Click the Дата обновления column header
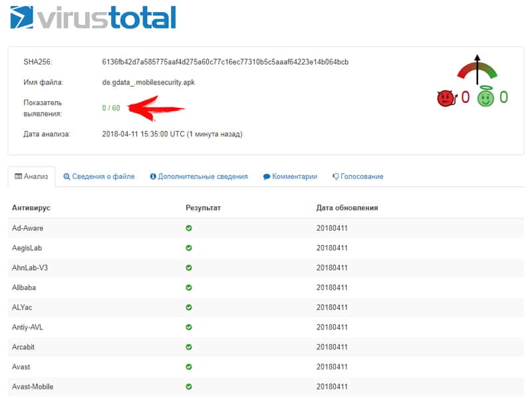532x398 pixels. [x=347, y=208]
